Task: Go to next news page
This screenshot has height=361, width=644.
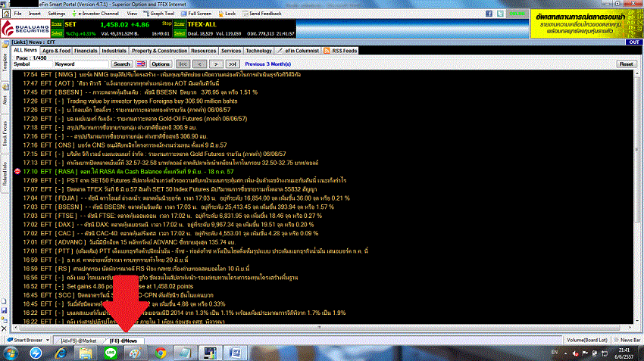Action: [x=216, y=64]
